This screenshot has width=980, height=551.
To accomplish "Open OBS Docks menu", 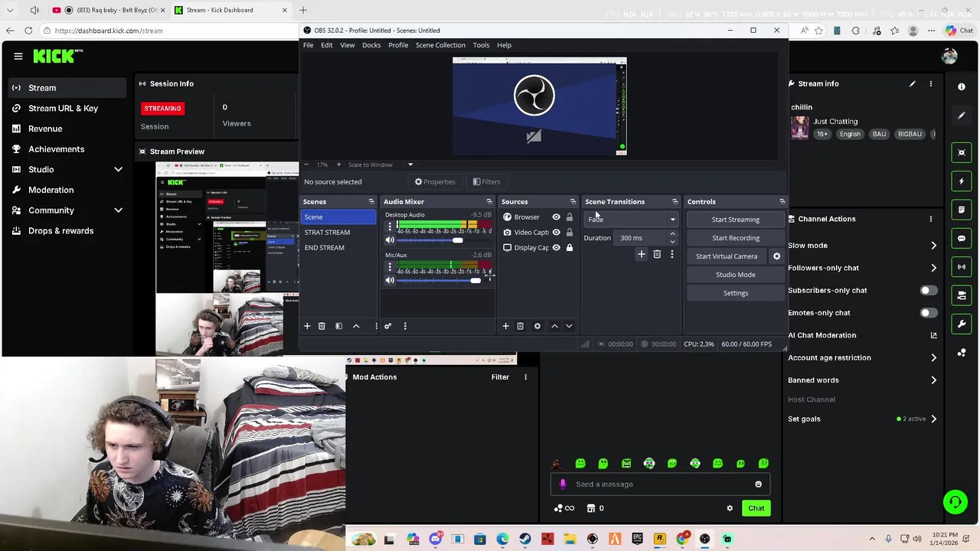I will pyautogui.click(x=371, y=45).
